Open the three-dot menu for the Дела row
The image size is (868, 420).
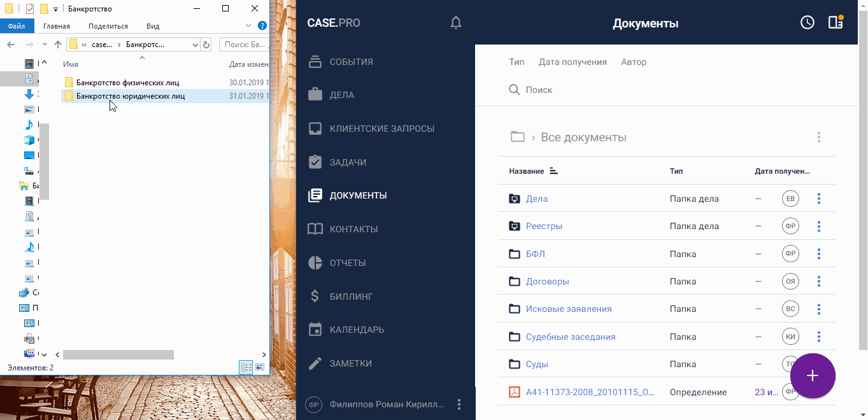pos(819,199)
